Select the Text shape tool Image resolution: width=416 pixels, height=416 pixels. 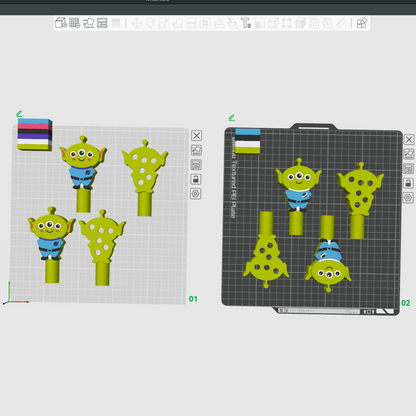246,23
